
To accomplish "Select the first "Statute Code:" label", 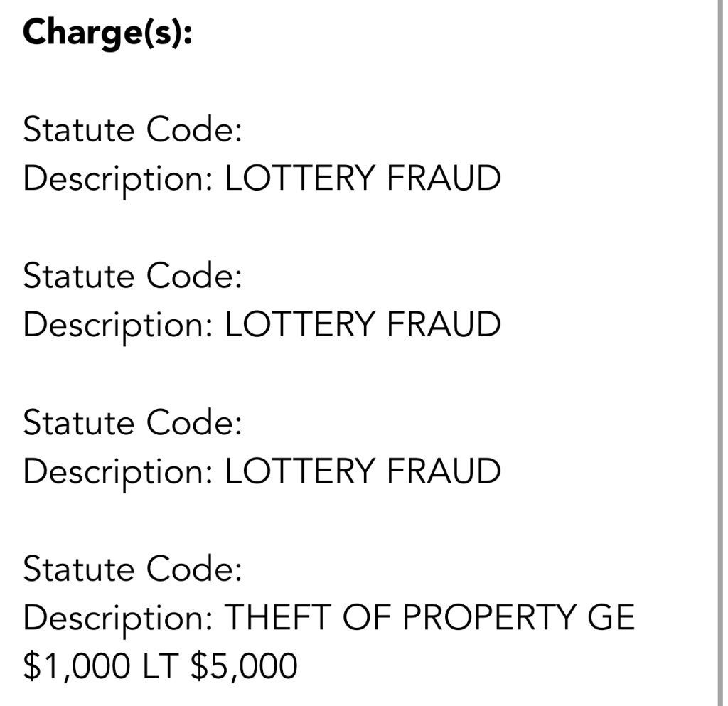I will [x=132, y=131].
